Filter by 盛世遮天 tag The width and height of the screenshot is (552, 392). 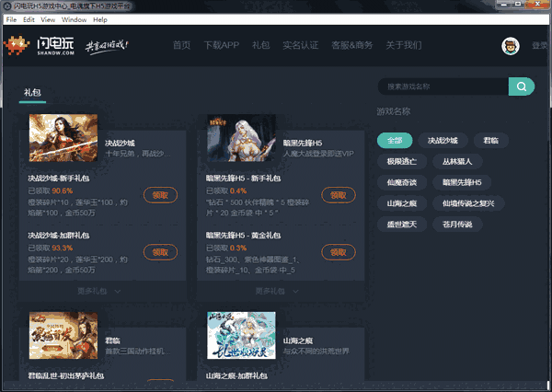click(x=402, y=225)
